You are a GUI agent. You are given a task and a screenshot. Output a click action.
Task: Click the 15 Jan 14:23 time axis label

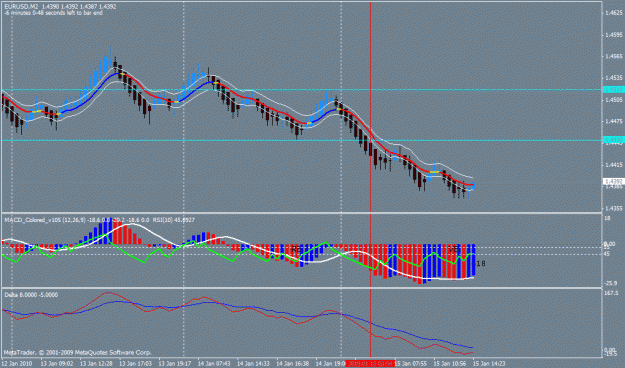pyautogui.click(x=489, y=364)
